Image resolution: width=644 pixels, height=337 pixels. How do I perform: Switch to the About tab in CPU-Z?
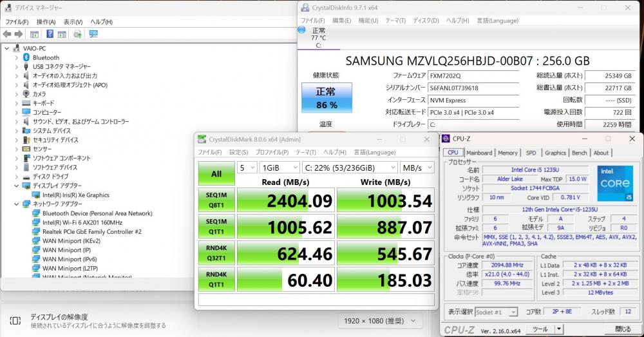tap(601, 153)
